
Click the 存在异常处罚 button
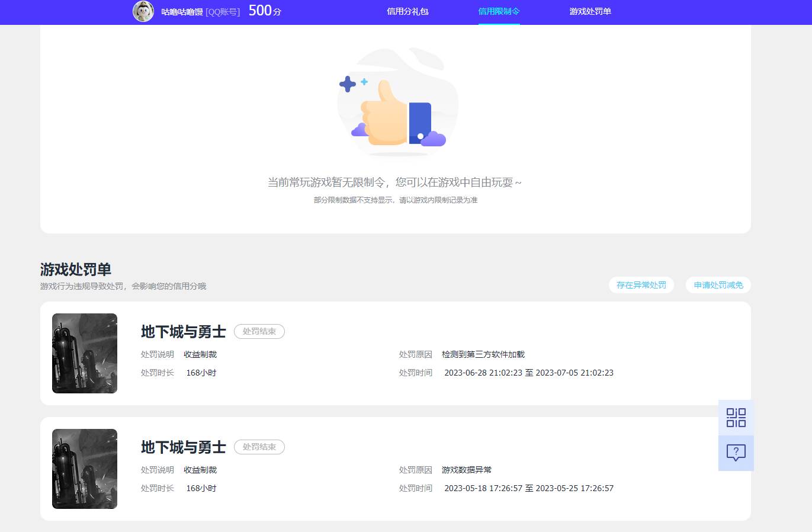coord(641,285)
